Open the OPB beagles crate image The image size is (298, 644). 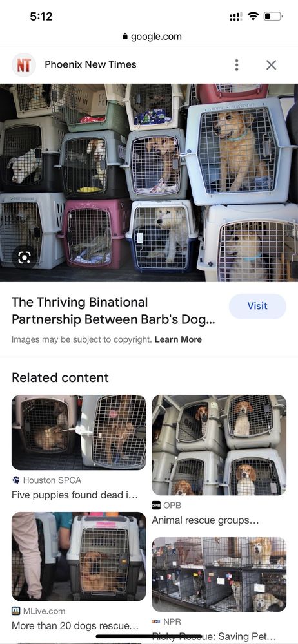pyautogui.click(x=219, y=445)
